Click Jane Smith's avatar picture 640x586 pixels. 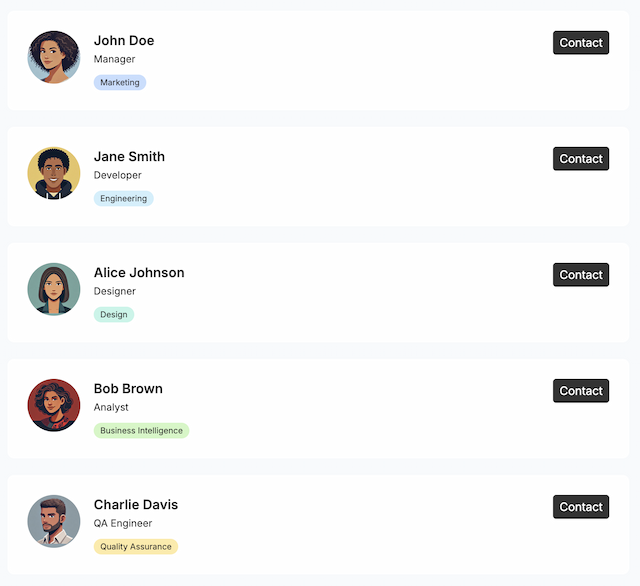(54, 173)
